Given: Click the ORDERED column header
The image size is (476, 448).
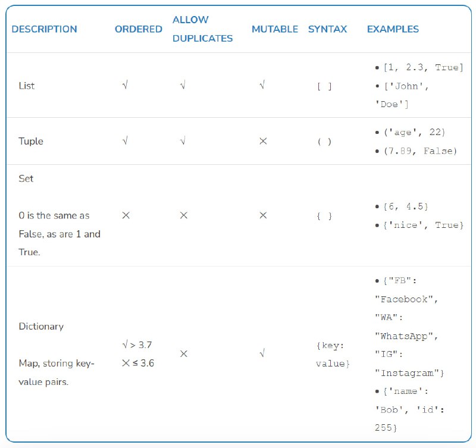Looking at the screenshot, I should (139, 29).
